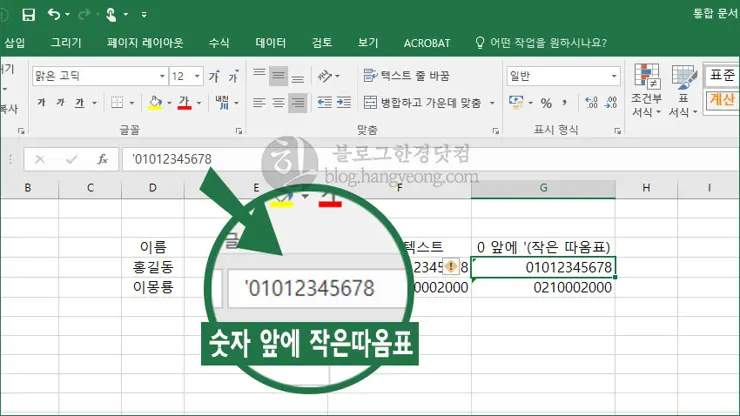Apply the yellow fill color
Viewport: 740px width, 416px height.
point(155,102)
